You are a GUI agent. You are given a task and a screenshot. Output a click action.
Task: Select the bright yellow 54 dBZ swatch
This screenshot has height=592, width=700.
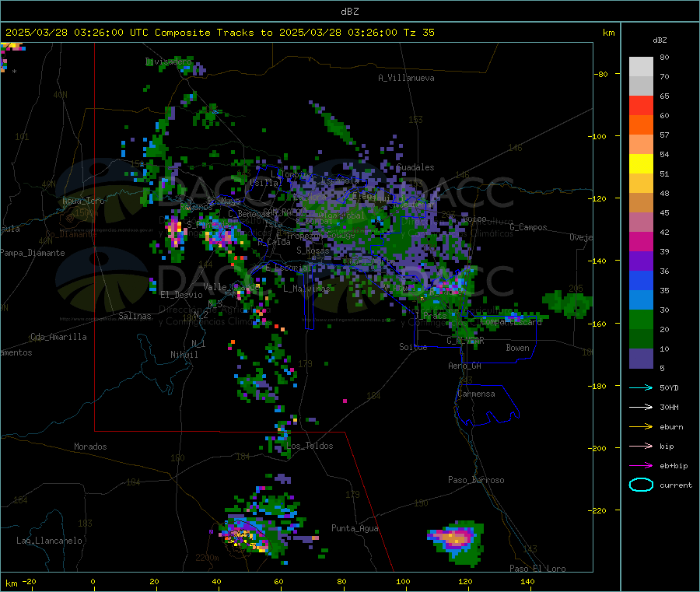[x=641, y=164]
